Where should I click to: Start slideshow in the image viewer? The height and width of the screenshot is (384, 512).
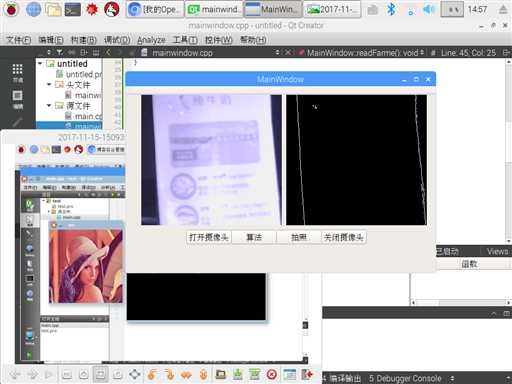(49, 374)
